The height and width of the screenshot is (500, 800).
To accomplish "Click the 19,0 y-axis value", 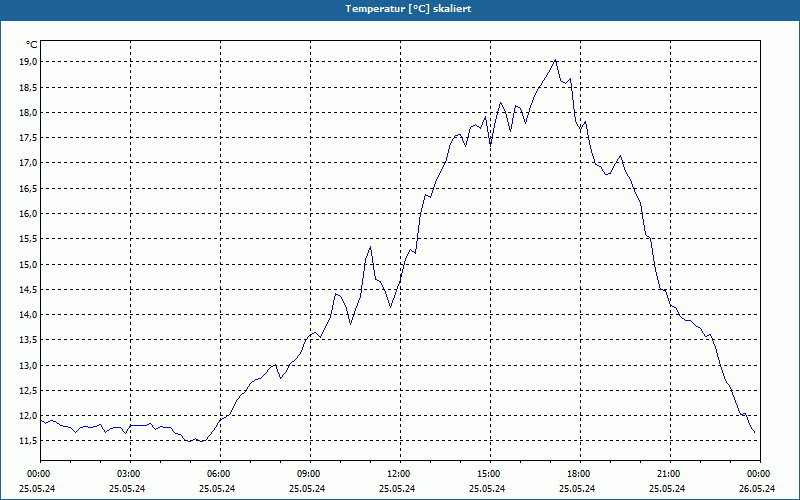I will (x=29, y=62).
